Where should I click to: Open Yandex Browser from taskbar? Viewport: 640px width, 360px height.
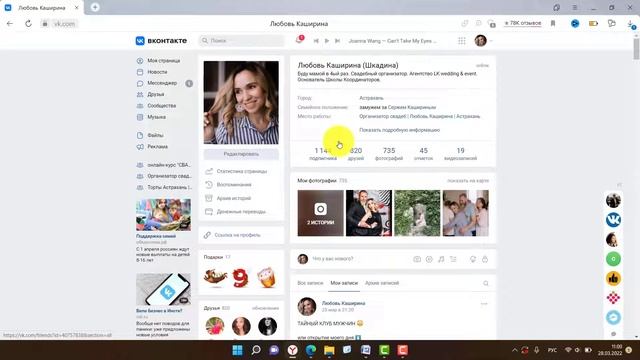point(292,350)
